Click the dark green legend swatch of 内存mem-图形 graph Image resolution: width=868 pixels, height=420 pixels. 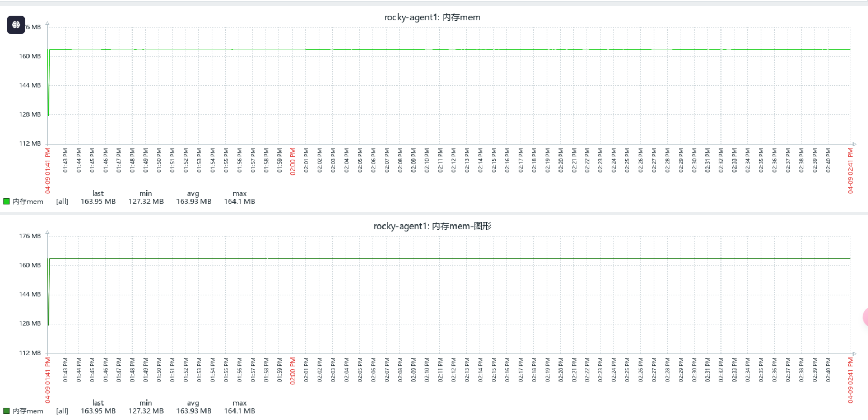coord(6,411)
